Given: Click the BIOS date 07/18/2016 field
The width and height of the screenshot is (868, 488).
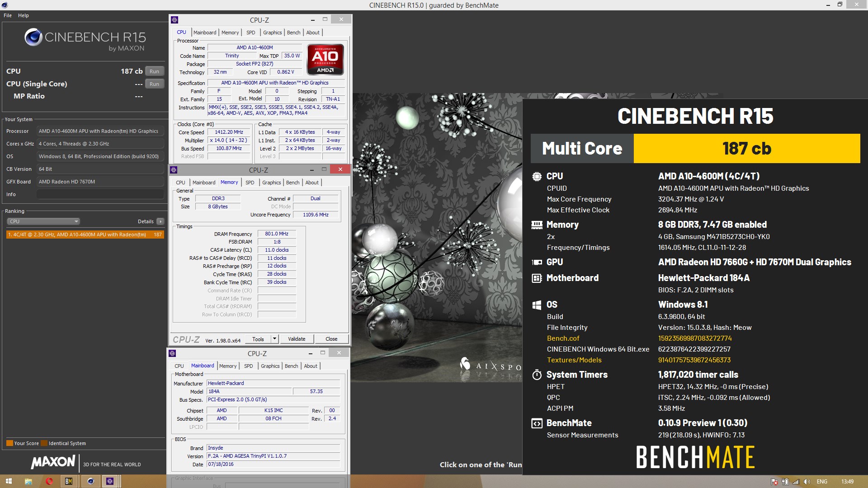Looking at the screenshot, I should click(x=274, y=464).
